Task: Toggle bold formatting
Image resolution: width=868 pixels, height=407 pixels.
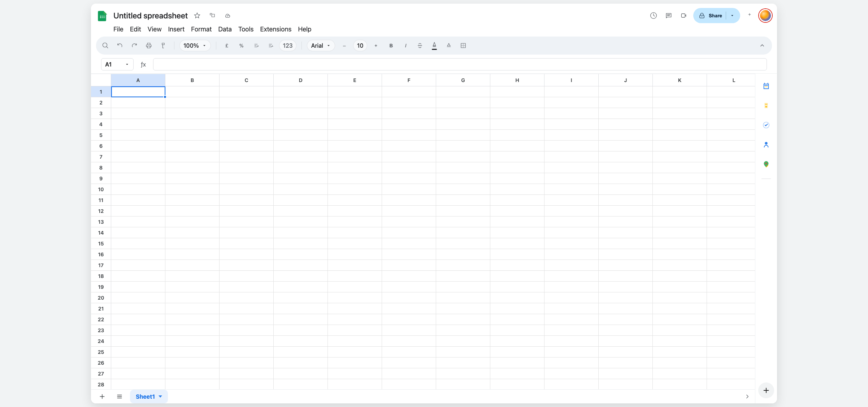Action: 391,46
